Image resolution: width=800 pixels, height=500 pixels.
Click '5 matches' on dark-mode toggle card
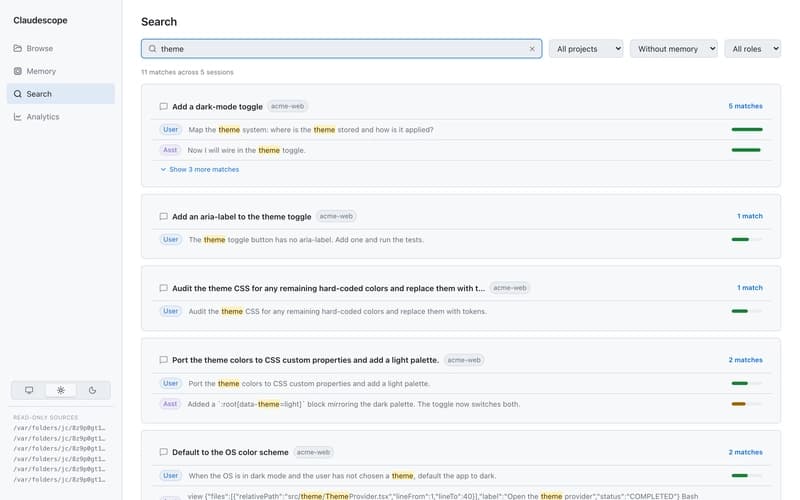click(745, 106)
